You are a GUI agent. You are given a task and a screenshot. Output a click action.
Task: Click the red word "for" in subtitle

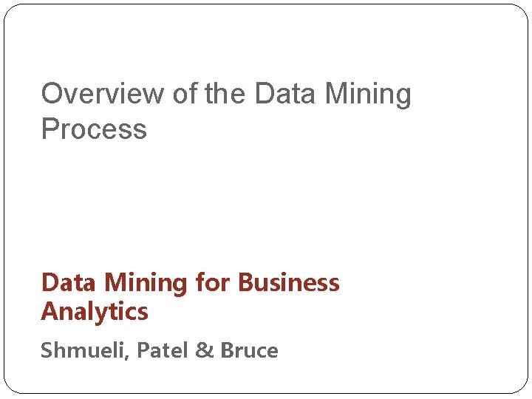(212, 282)
